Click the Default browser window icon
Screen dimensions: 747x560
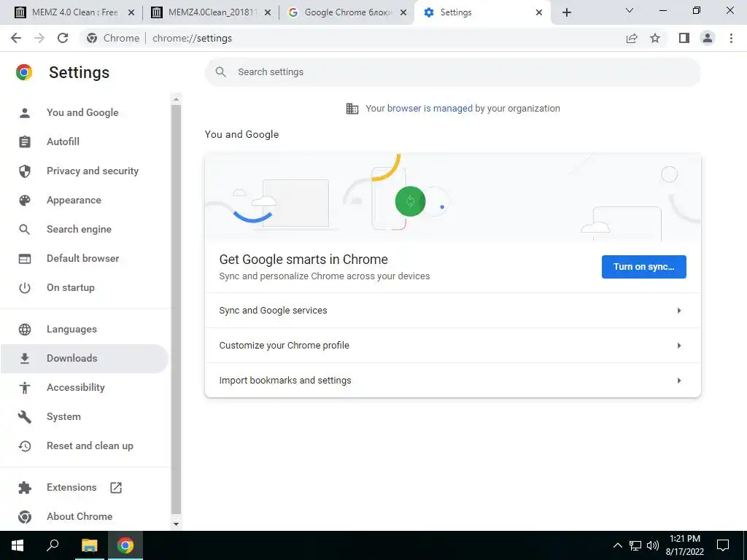25,259
